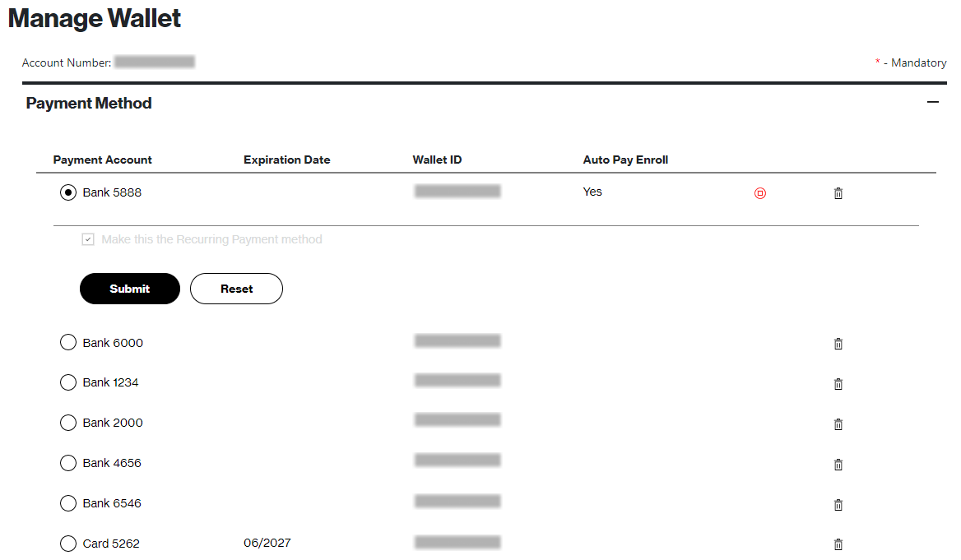This screenshot has height=560, width=961.
Task: Select the Card 5262 payment option
Action: (x=68, y=543)
